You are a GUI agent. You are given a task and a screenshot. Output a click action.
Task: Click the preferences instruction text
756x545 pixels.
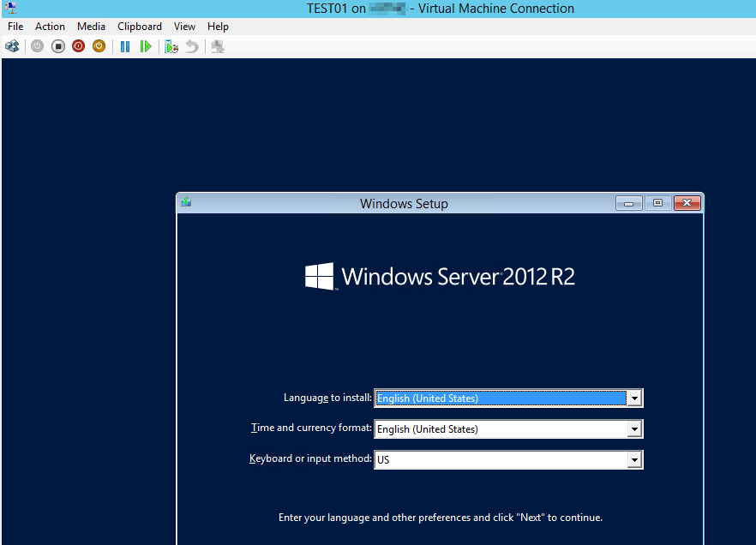tap(441, 518)
